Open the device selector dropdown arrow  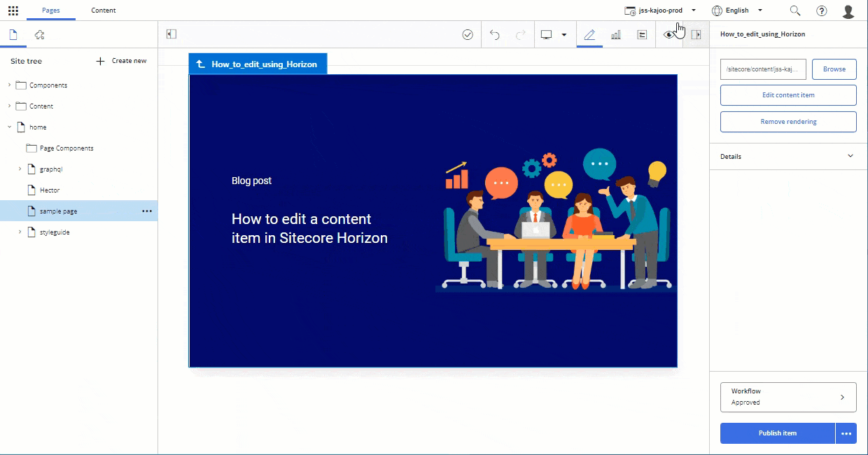tap(564, 34)
